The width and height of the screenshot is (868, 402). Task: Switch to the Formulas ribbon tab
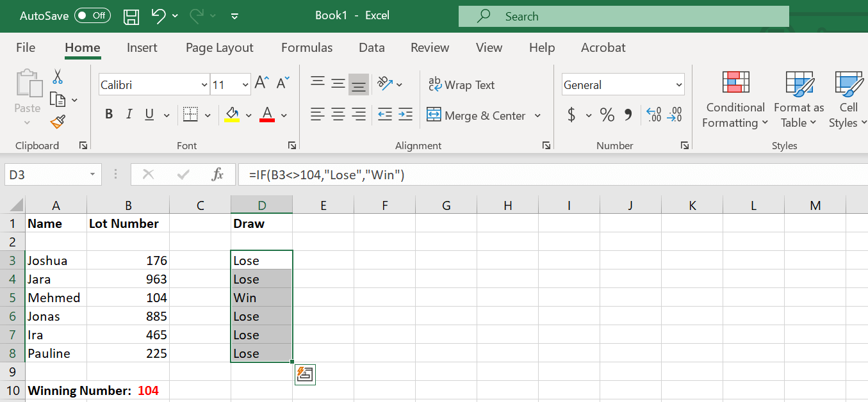(307, 47)
